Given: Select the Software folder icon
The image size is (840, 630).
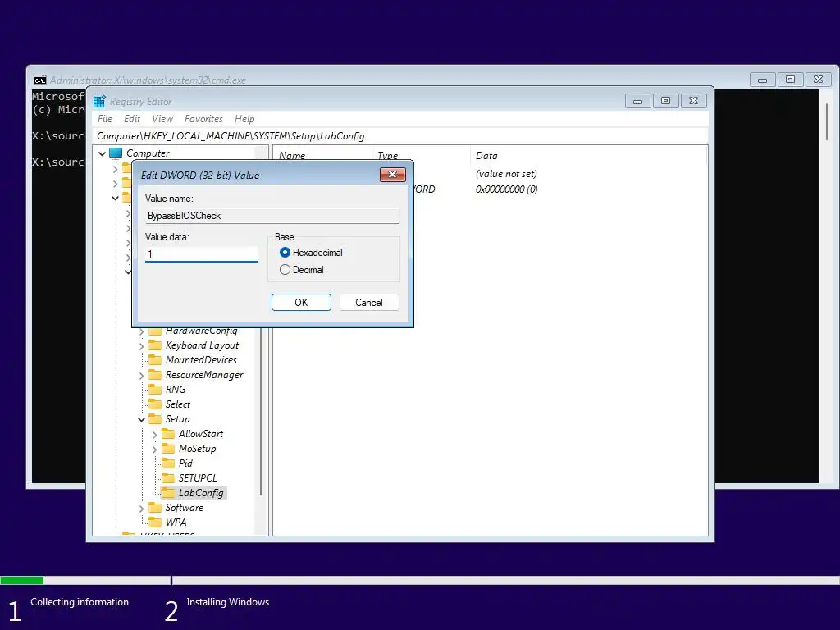Looking at the screenshot, I should point(155,508).
